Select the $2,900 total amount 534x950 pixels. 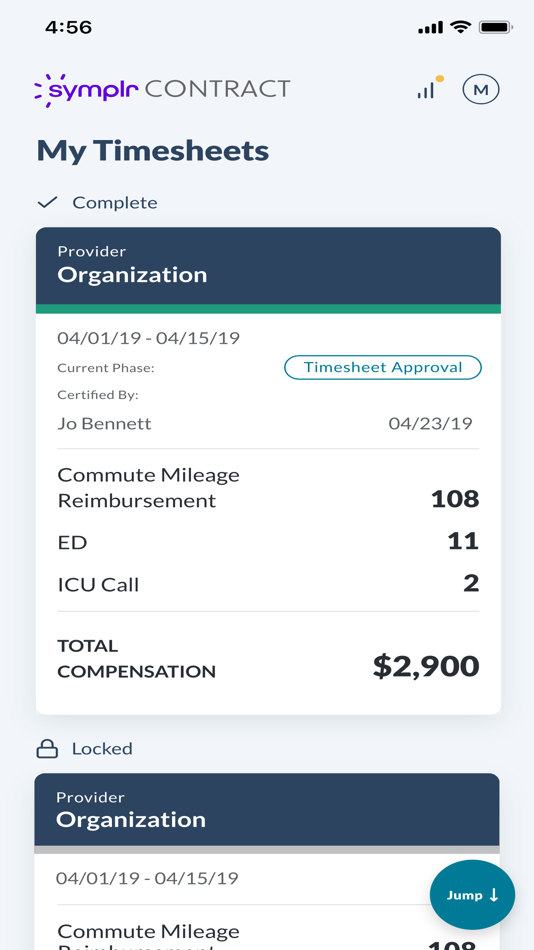[426, 666]
